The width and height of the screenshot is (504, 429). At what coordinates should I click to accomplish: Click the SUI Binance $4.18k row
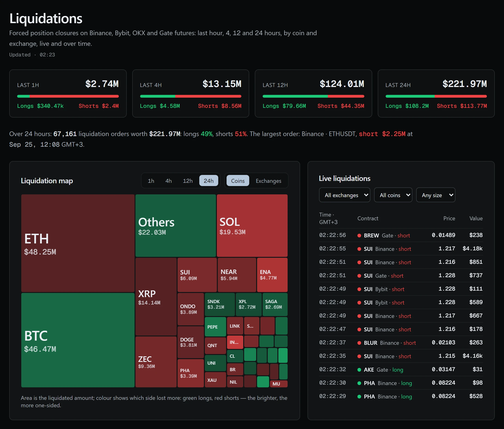(401, 249)
